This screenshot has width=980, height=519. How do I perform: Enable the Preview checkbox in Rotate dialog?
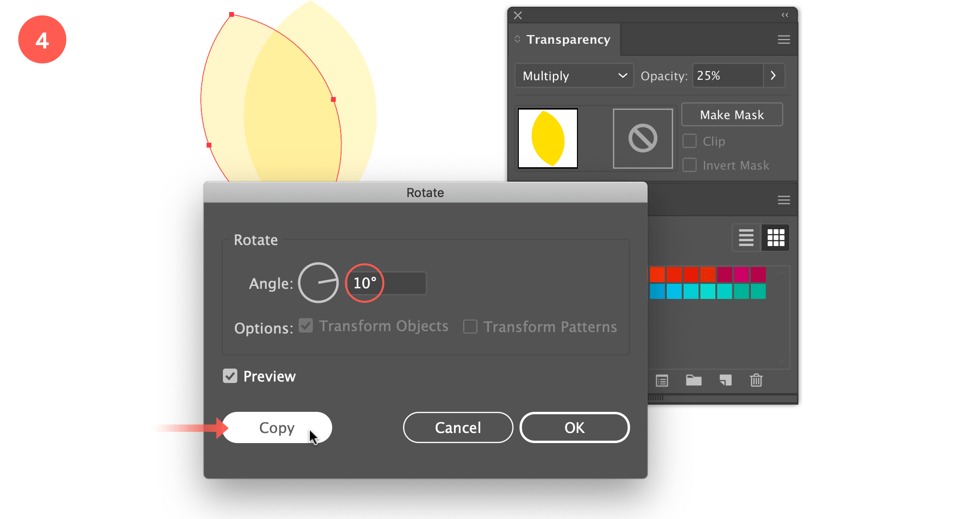tap(230, 376)
